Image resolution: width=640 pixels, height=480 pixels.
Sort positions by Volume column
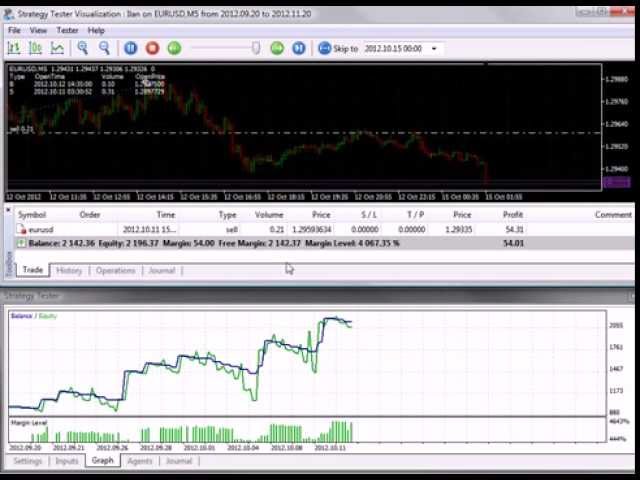pyautogui.click(x=269, y=215)
